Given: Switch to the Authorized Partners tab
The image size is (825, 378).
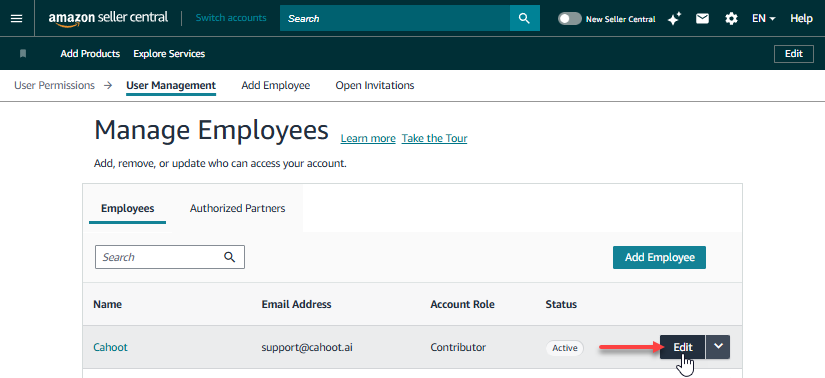Looking at the screenshot, I should [237, 208].
